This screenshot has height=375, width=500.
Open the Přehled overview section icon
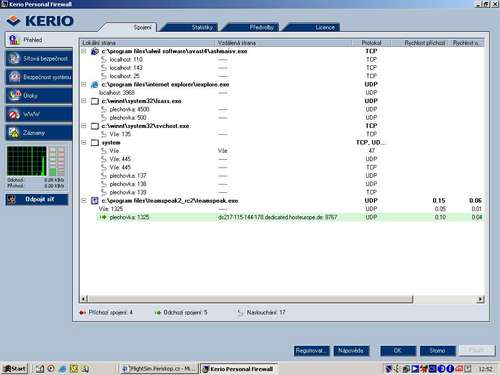coord(14,40)
